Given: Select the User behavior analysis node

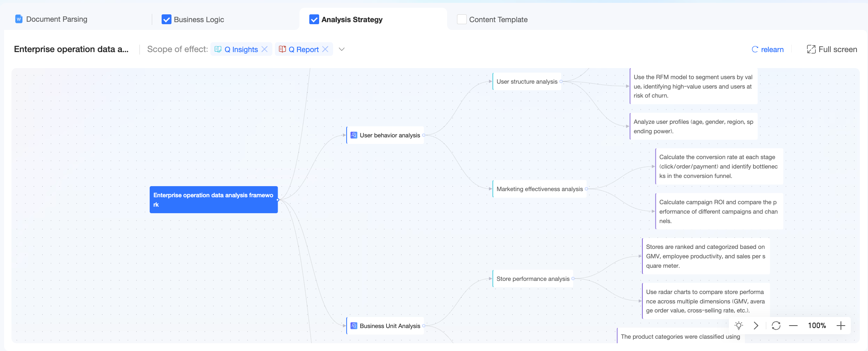Looking at the screenshot, I should point(386,135).
